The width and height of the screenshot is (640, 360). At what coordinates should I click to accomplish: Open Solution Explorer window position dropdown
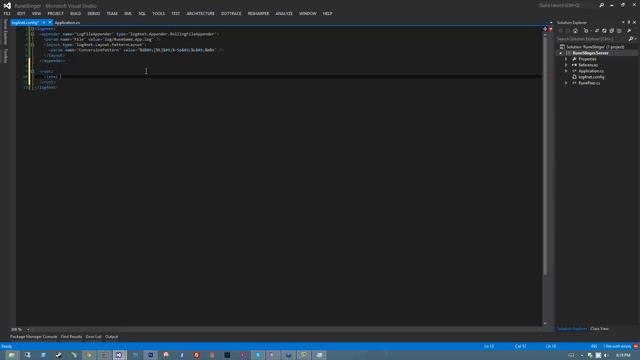623,22
